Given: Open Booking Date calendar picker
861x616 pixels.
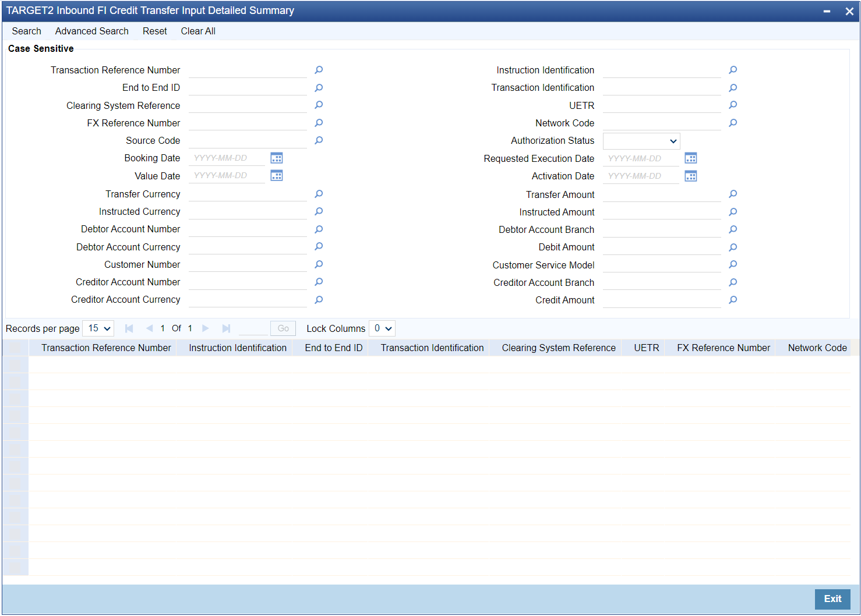Looking at the screenshot, I should [x=277, y=158].
